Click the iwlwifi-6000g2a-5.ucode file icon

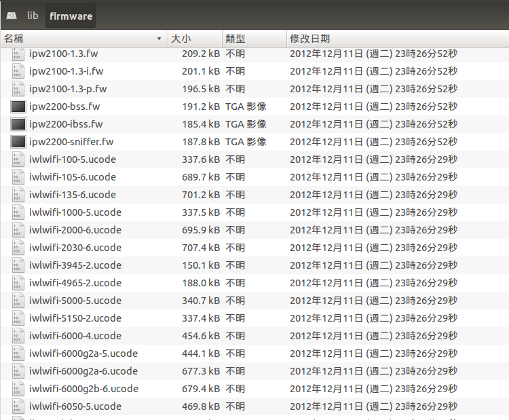pos(18,353)
